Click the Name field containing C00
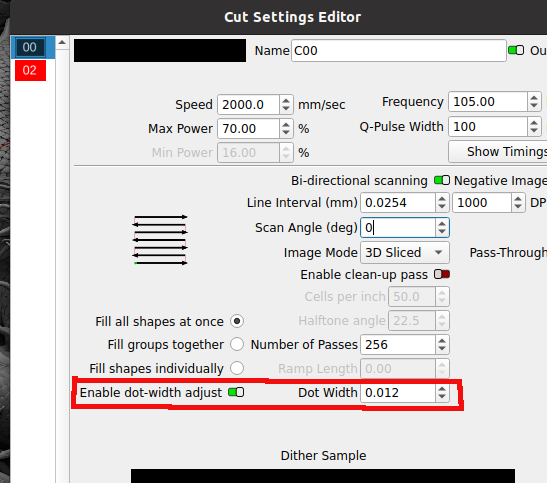This screenshot has width=547, height=483. pos(399,51)
